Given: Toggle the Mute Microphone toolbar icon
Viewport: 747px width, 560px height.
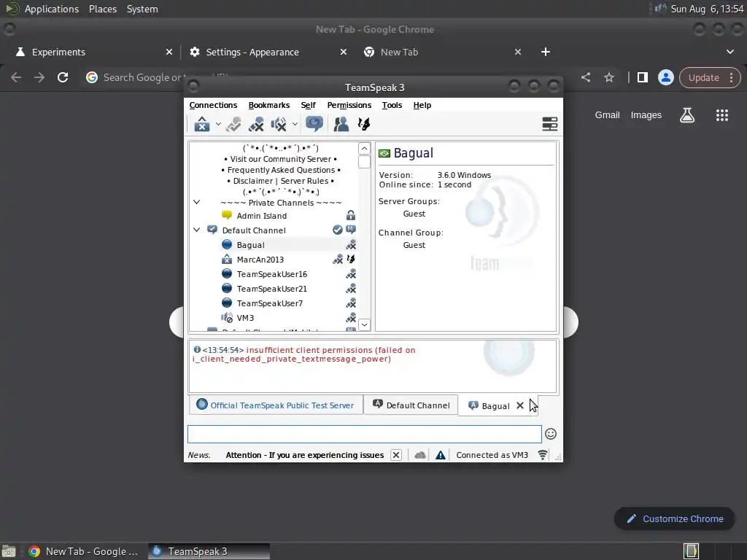Looking at the screenshot, I should tap(256, 124).
